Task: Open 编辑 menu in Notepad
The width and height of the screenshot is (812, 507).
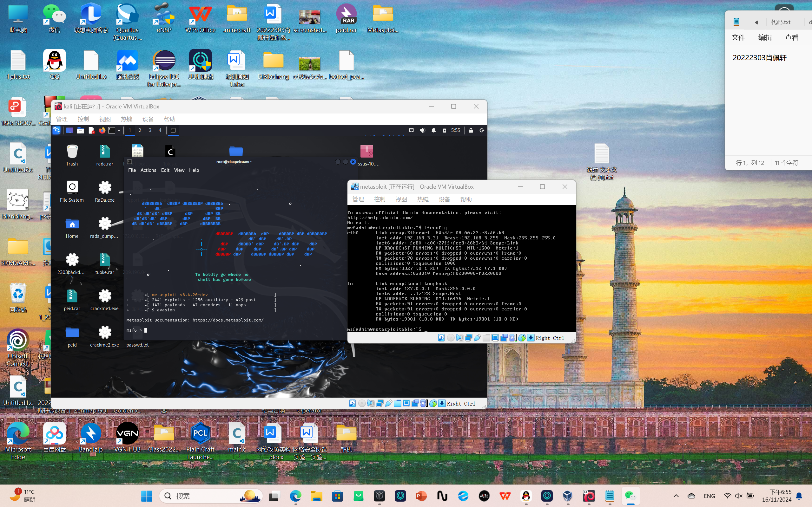Action: click(765, 37)
